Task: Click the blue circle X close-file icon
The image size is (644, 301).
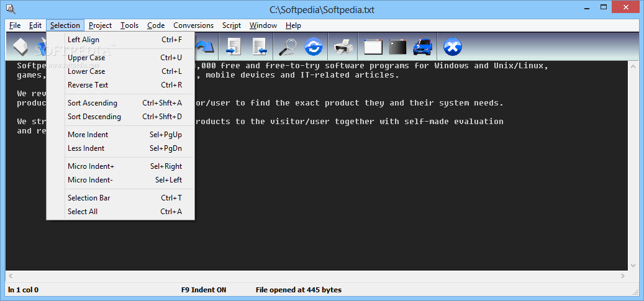Action: tap(452, 47)
